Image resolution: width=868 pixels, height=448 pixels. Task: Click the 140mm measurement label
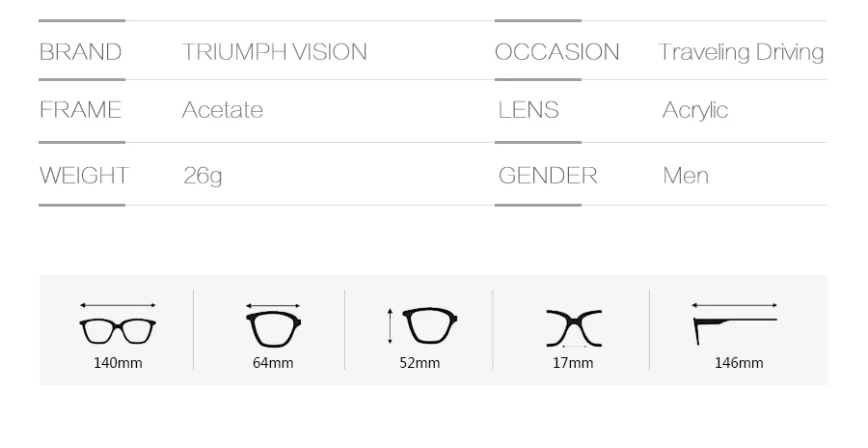point(118,363)
